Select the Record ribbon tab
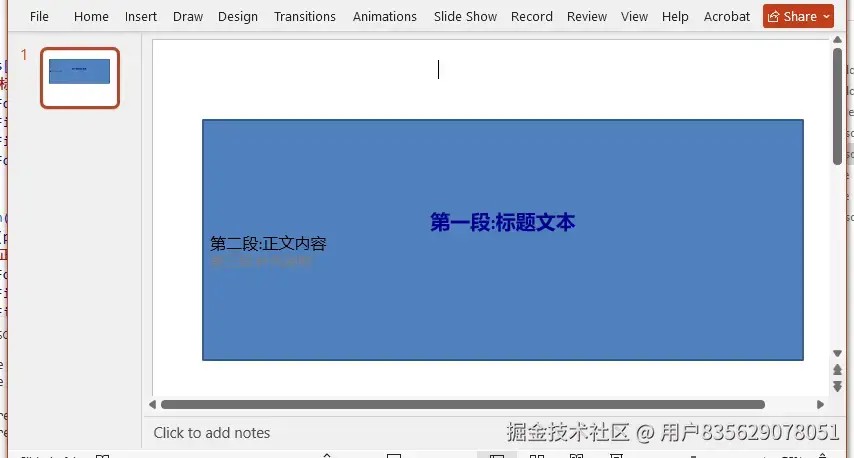854x458 pixels. pyautogui.click(x=532, y=16)
